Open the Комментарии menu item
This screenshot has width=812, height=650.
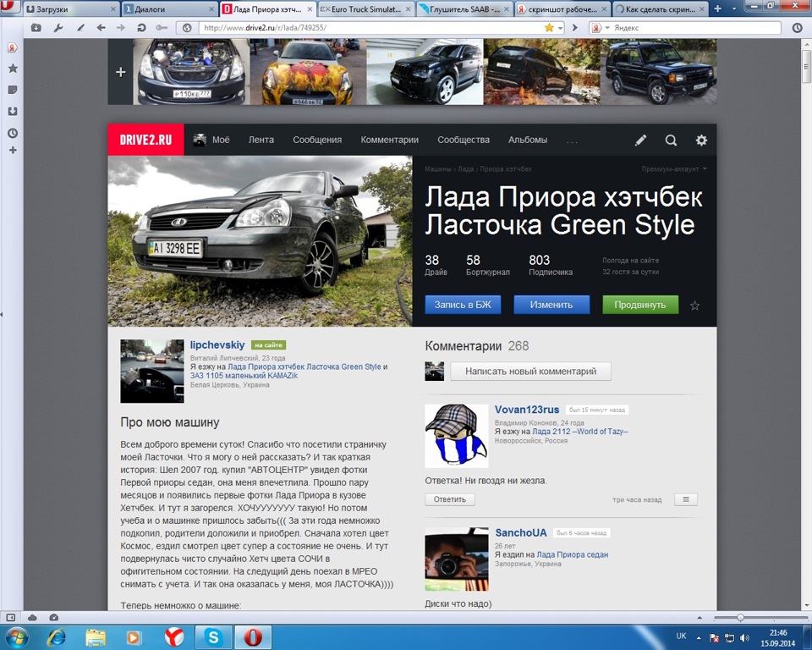tap(389, 140)
